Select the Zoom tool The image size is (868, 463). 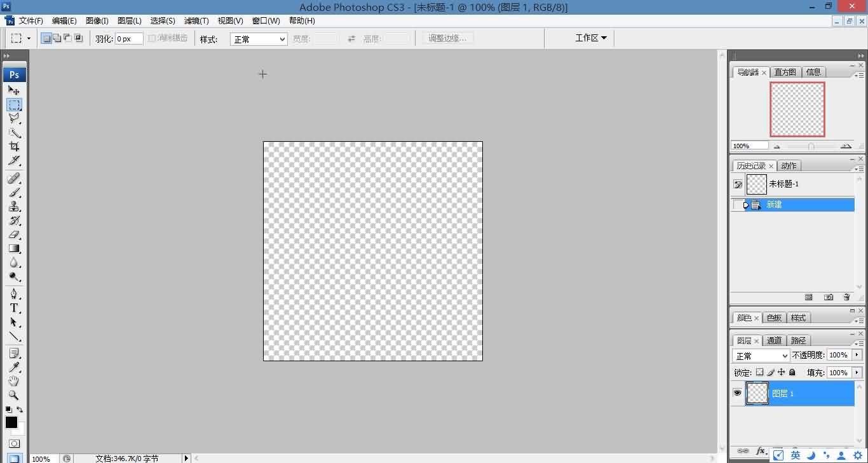coord(14,395)
